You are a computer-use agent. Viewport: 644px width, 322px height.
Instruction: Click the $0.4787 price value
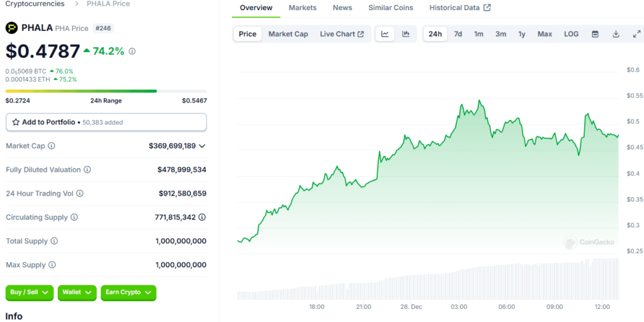[43, 52]
